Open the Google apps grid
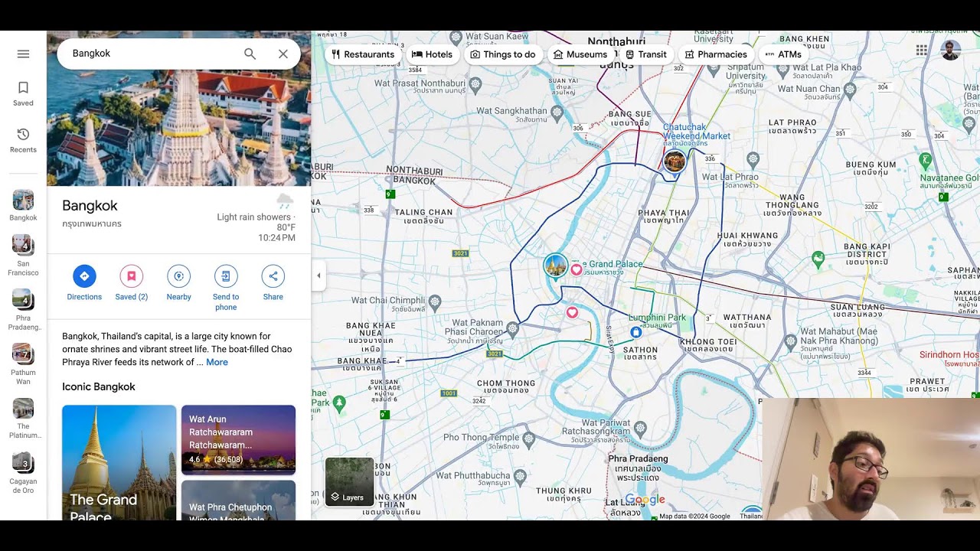The width and height of the screenshot is (980, 551). coord(922,51)
